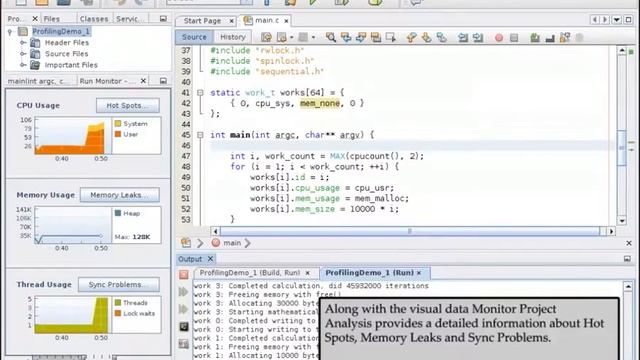Click the Heap legend color swatch

click(118, 213)
